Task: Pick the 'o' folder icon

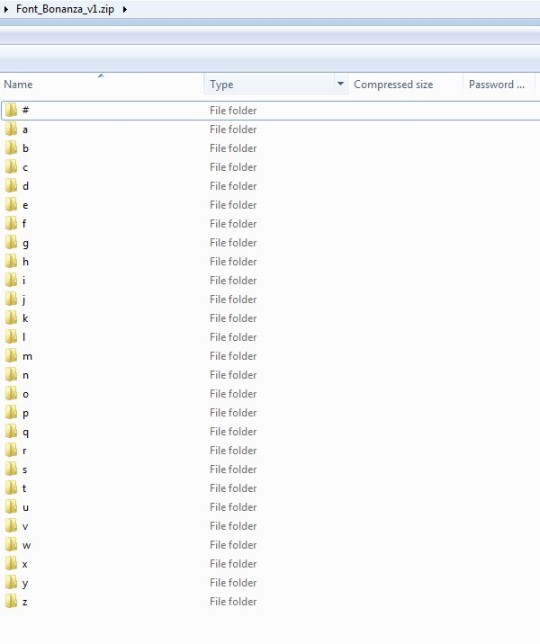Action: click(11, 393)
